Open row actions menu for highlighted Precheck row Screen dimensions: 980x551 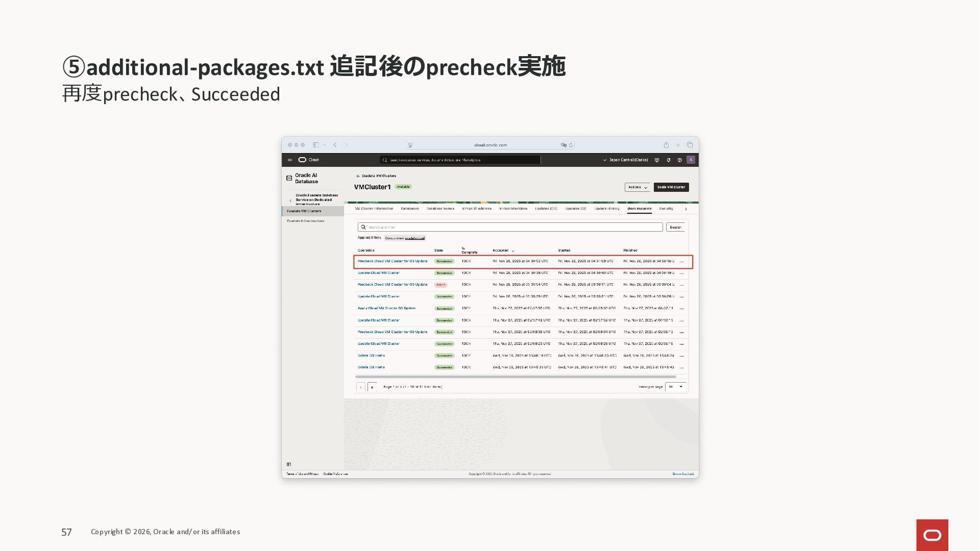tap(682, 262)
